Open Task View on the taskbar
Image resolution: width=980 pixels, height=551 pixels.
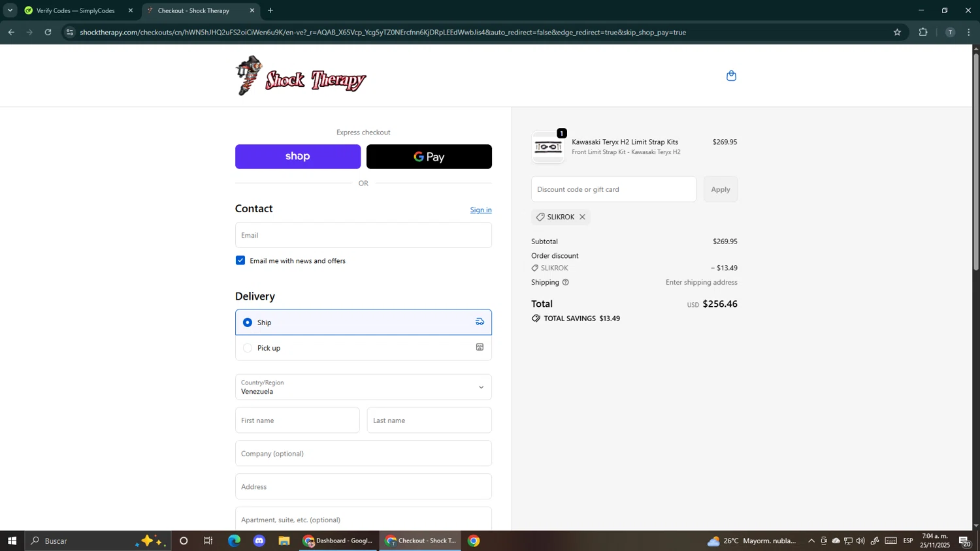[x=208, y=541]
